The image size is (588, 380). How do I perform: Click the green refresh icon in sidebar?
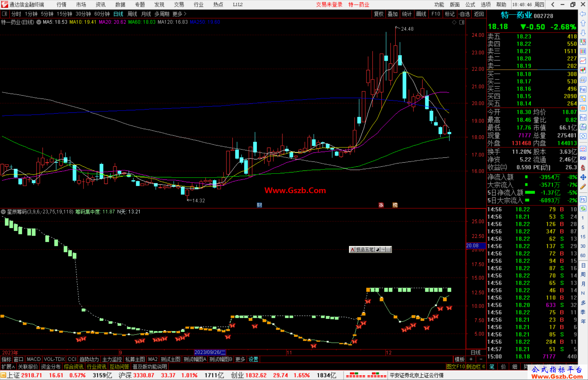coord(583,209)
